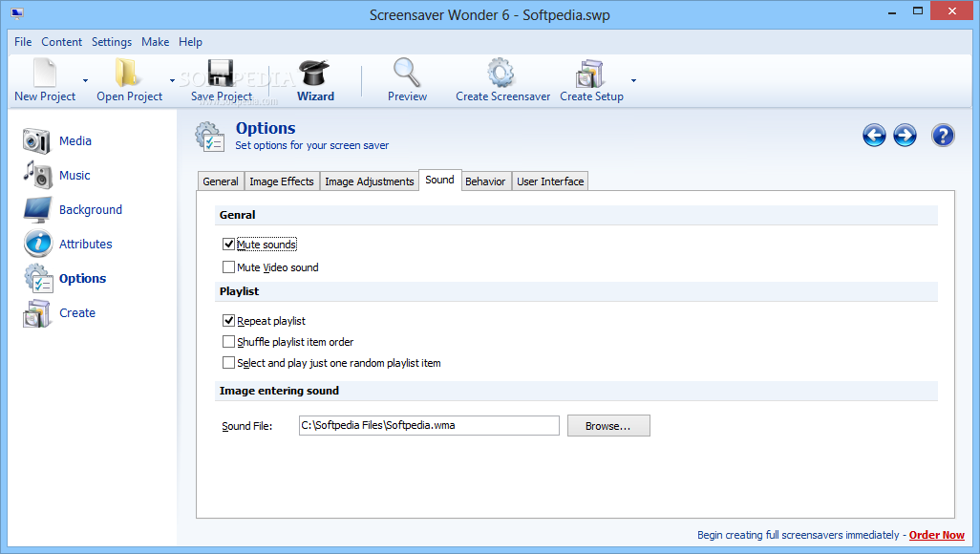Click the Options header gear icon
The height and width of the screenshot is (554, 980).
[x=209, y=137]
